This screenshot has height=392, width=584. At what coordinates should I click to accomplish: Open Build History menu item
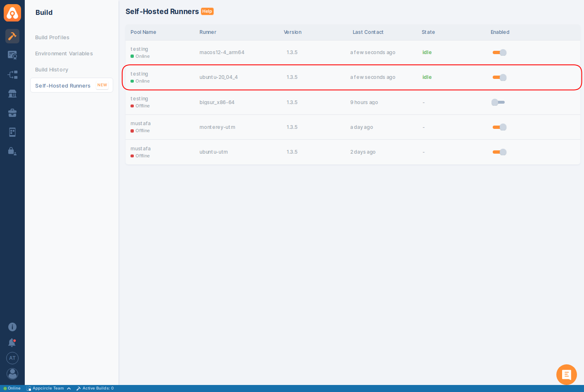52,70
